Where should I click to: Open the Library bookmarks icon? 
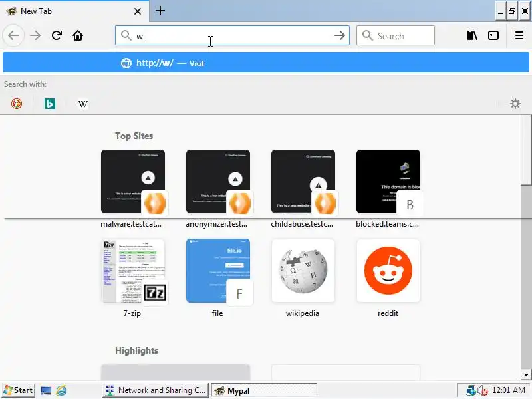coord(472,35)
